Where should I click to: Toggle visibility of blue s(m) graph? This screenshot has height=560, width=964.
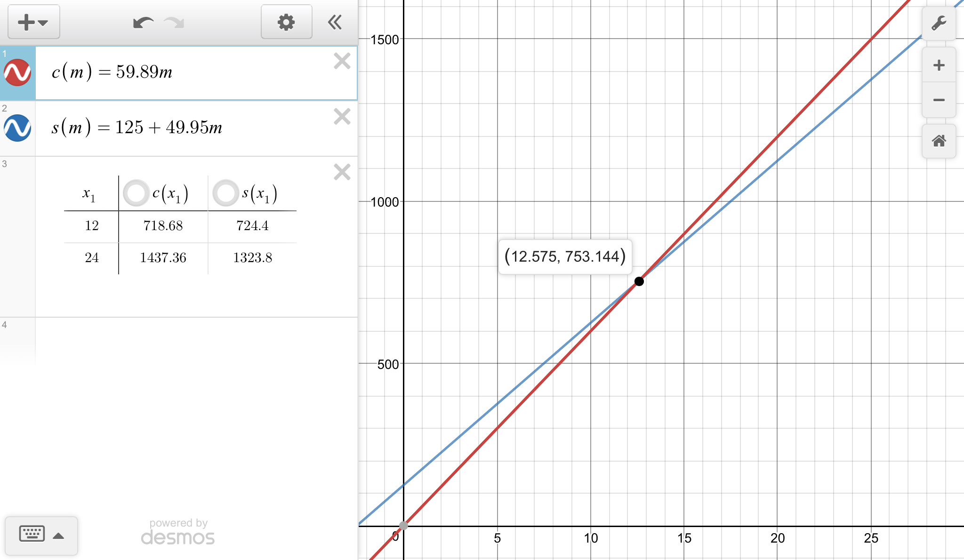[x=17, y=128]
